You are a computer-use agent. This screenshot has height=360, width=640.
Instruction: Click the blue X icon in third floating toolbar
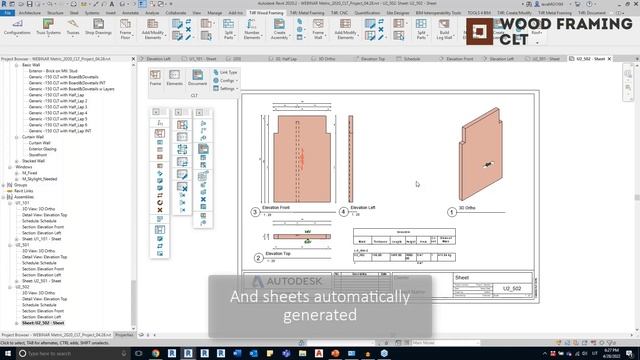click(x=203, y=199)
